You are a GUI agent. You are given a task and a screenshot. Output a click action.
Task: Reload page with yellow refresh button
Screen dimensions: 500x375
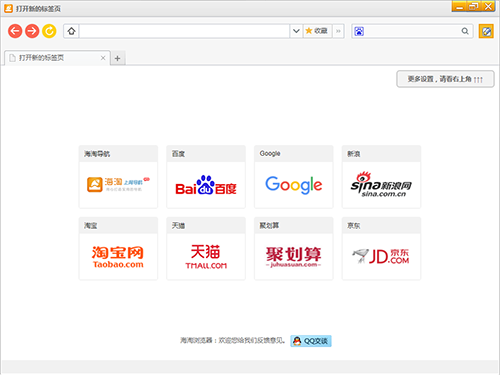click(x=49, y=31)
